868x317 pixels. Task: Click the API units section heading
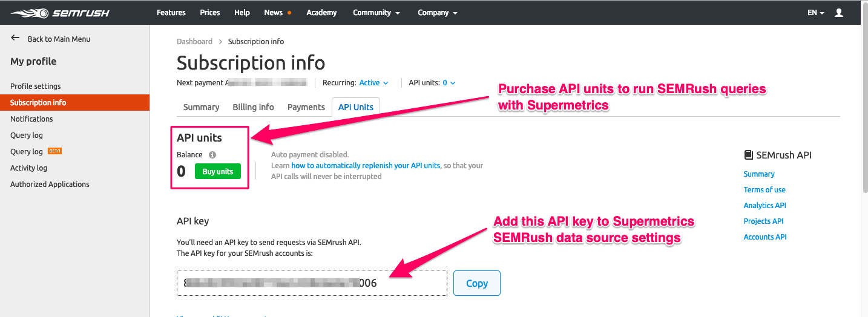pos(199,137)
